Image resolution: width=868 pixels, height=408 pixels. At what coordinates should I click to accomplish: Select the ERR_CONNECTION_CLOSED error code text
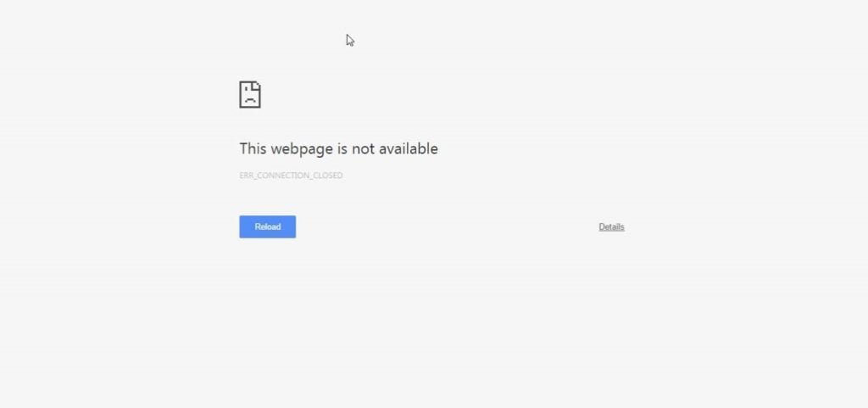(x=291, y=176)
